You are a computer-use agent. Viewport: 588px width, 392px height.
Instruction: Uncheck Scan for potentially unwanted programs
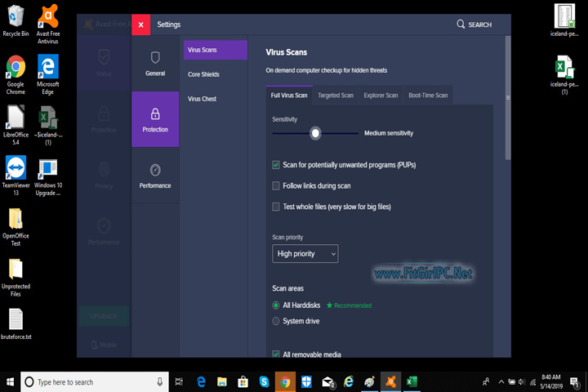276,165
